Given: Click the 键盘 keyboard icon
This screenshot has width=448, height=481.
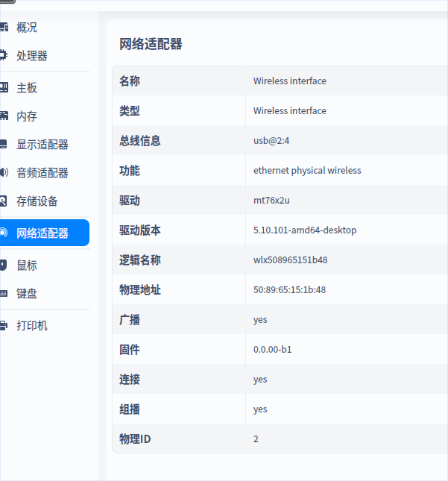Looking at the screenshot, I should [4, 293].
